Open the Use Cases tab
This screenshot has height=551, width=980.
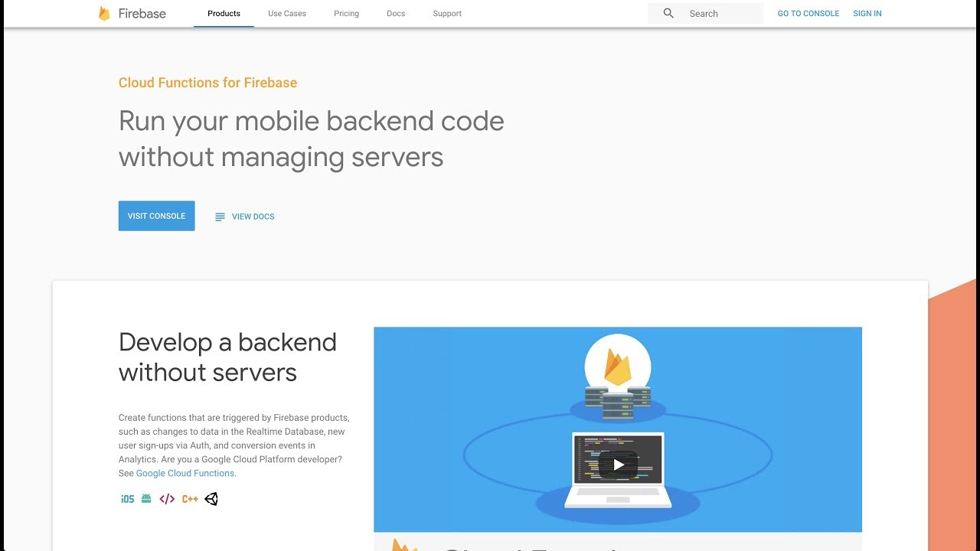287,14
